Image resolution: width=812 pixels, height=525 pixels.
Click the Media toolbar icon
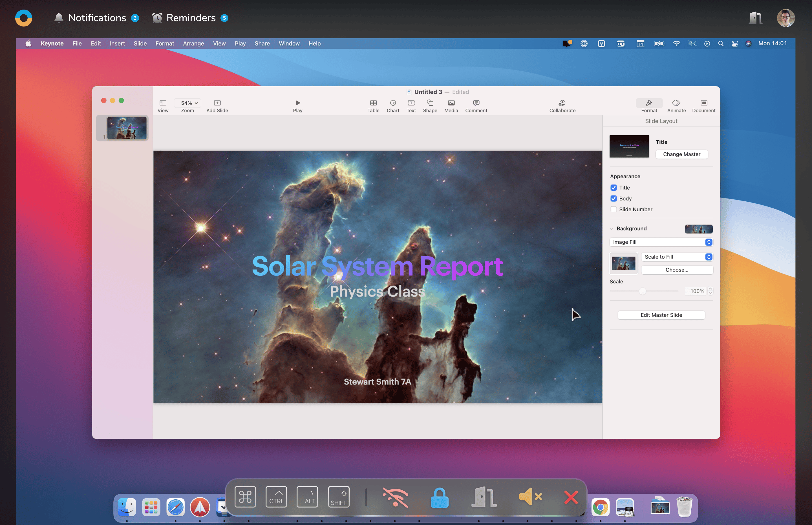pos(451,103)
